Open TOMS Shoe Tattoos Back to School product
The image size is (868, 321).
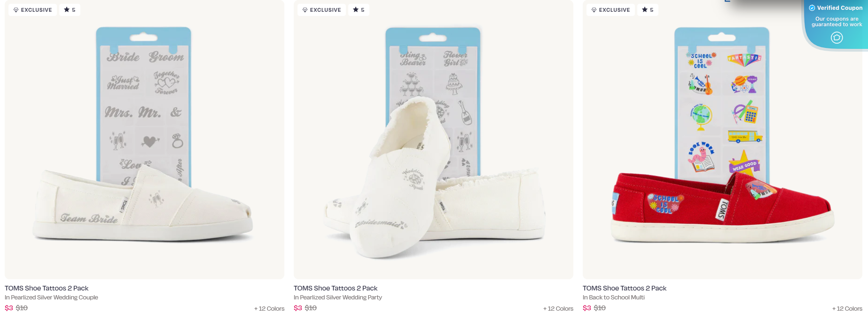tap(625, 288)
